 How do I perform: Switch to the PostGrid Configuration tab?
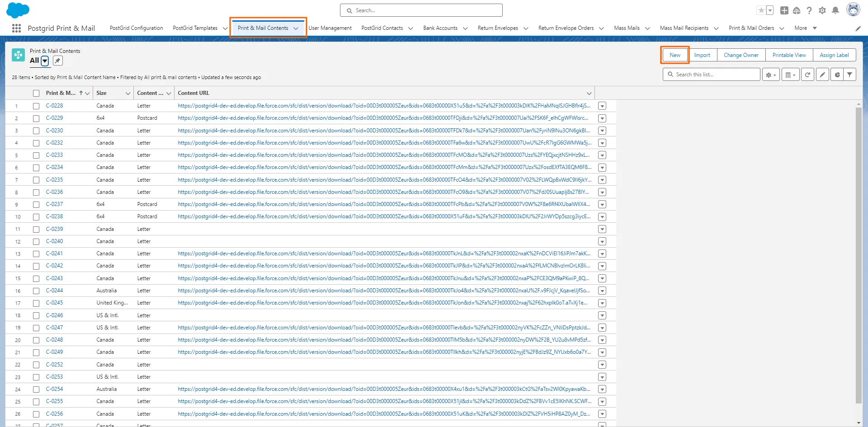[136, 28]
